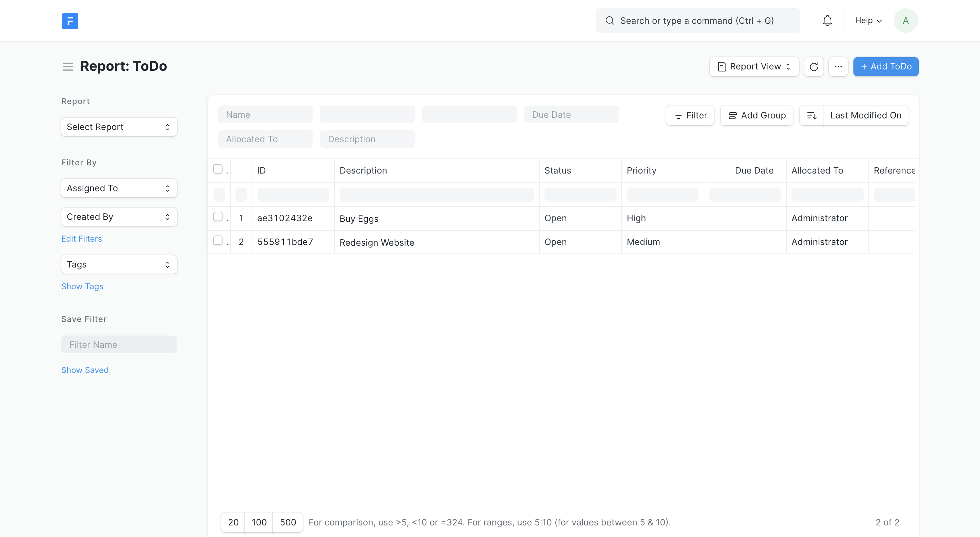The height and width of the screenshot is (537, 980).
Task: Check the Redesign Website row checkbox
Action: click(x=218, y=240)
